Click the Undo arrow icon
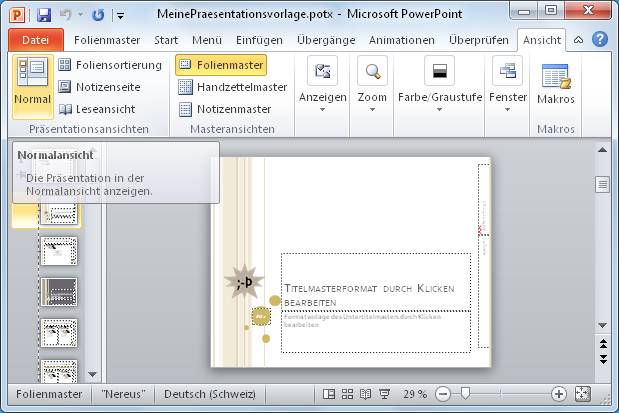 [66, 15]
